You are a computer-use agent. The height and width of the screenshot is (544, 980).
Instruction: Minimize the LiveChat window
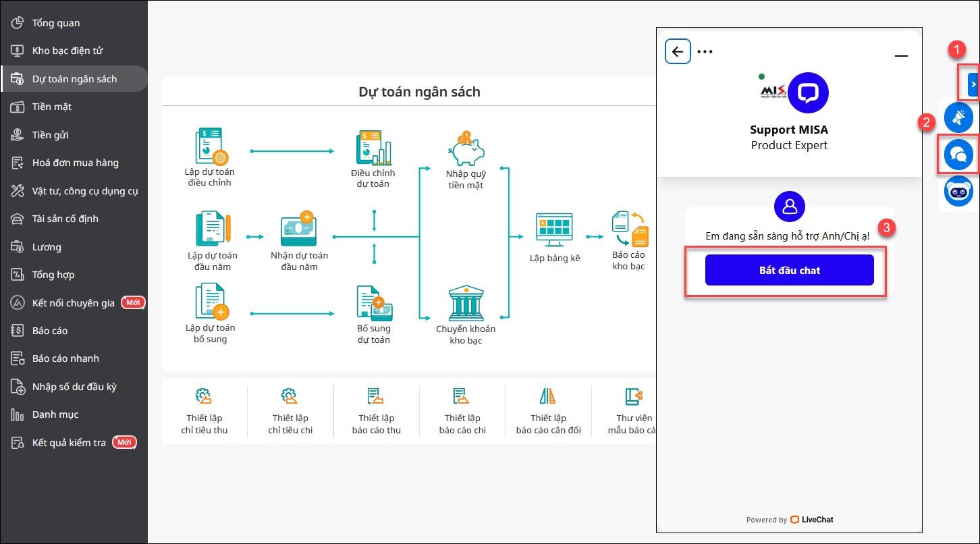(901, 57)
